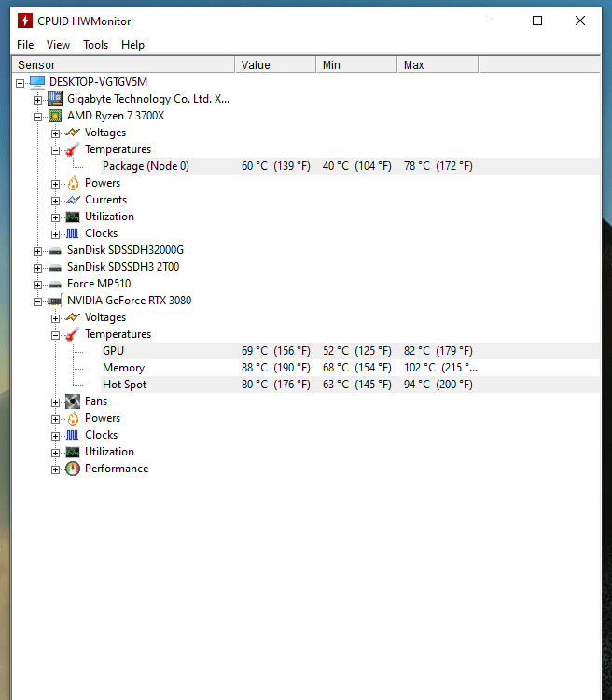The width and height of the screenshot is (612, 700).
Task: Click the GPU value 69 °C (156 °F)
Action: click(x=276, y=351)
